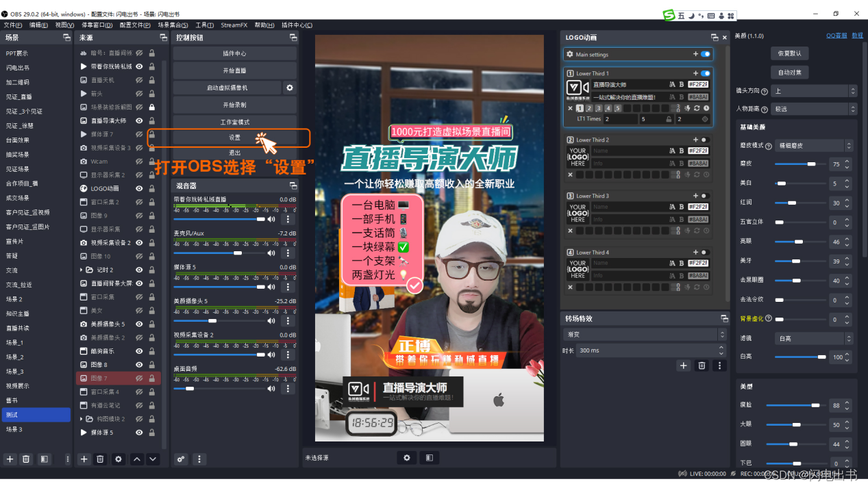Open the 渐变 transition dropdown

click(644, 335)
